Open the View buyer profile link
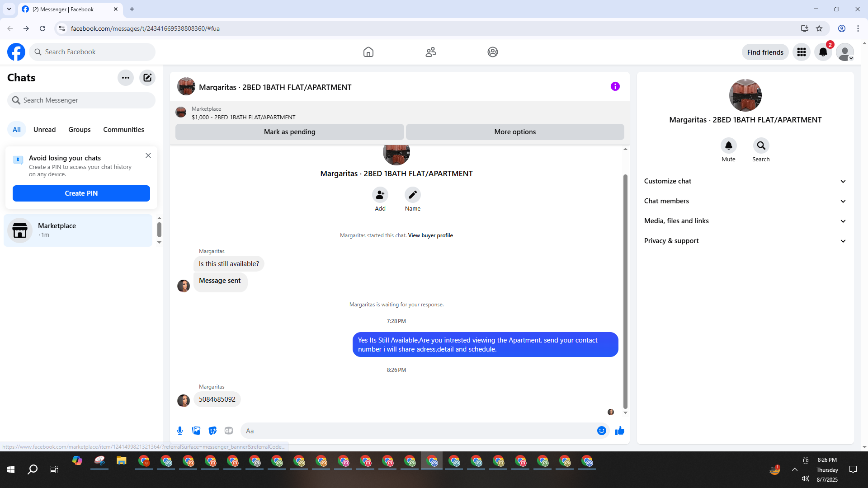868x488 pixels. click(x=430, y=235)
